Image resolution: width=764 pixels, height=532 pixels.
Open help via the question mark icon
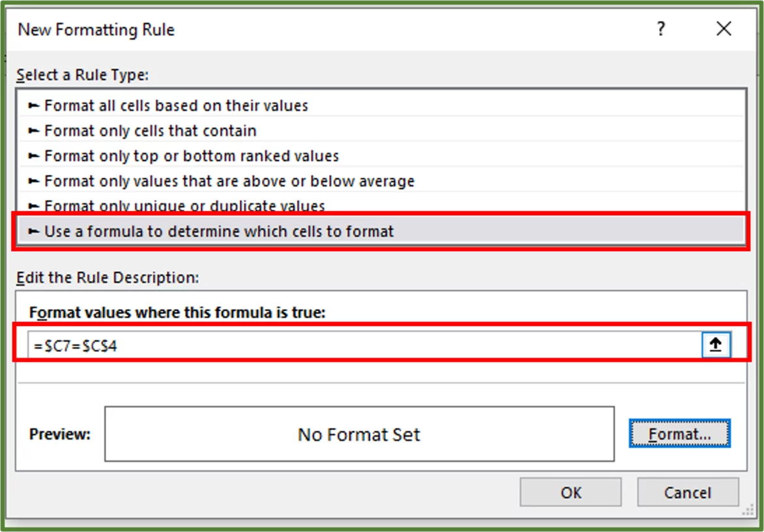(660, 29)
